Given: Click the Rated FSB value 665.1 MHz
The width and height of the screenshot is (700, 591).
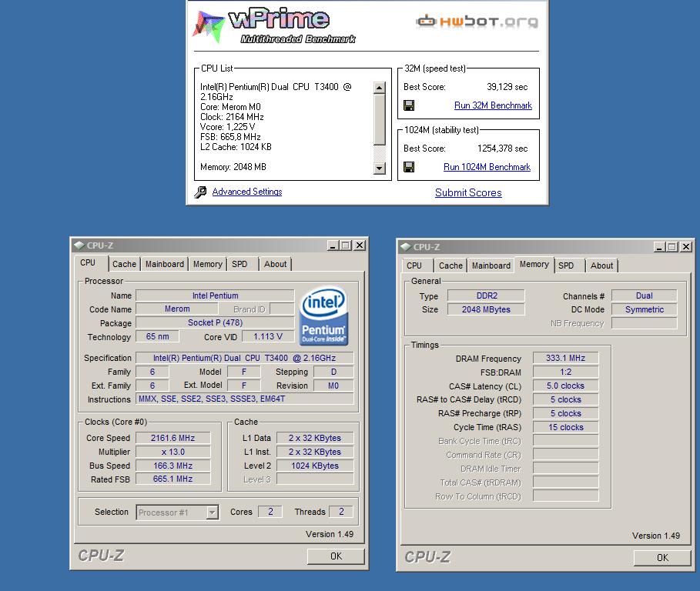Looking at the screenshot, I should point(172,479).
